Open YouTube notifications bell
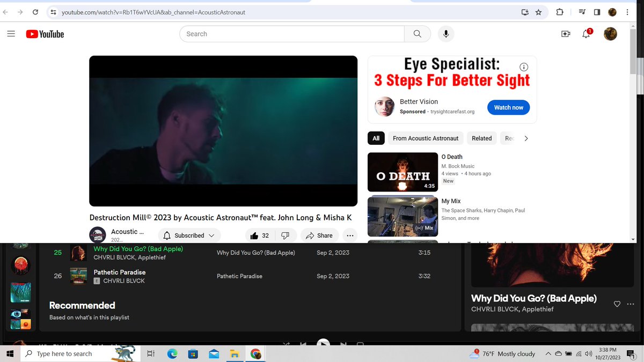 pos(587,34)
